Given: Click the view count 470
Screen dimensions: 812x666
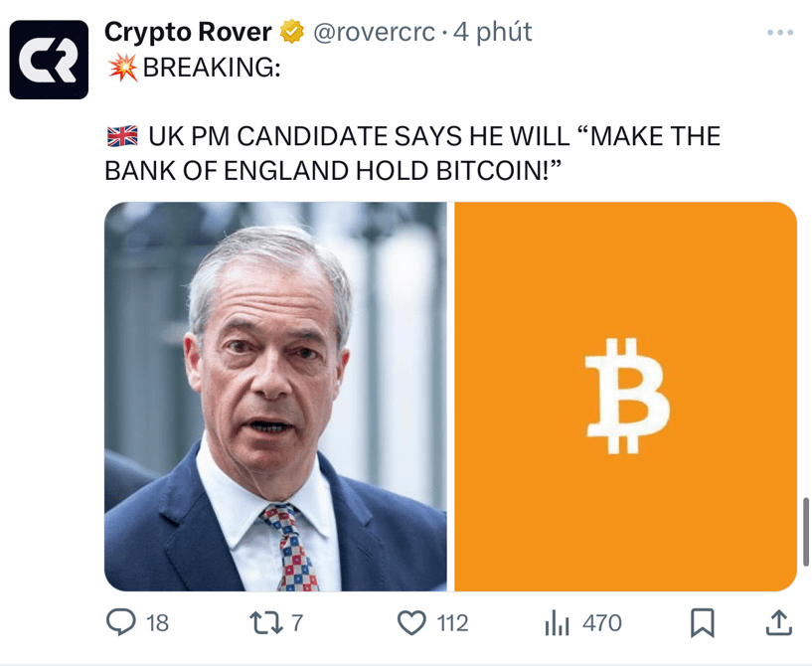Looking at the screenshot, I should [x=602, y=623].
